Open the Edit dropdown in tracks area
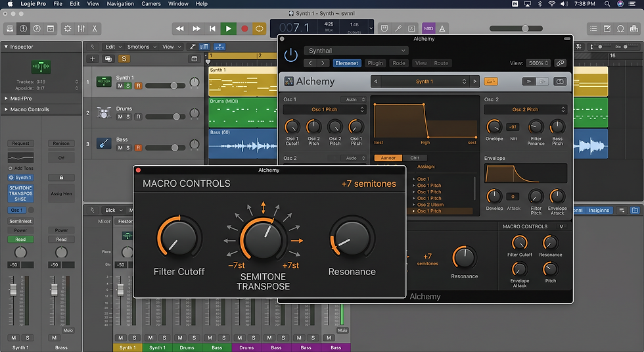The width and height of the screenshot is (644, 352). (113, 47)
